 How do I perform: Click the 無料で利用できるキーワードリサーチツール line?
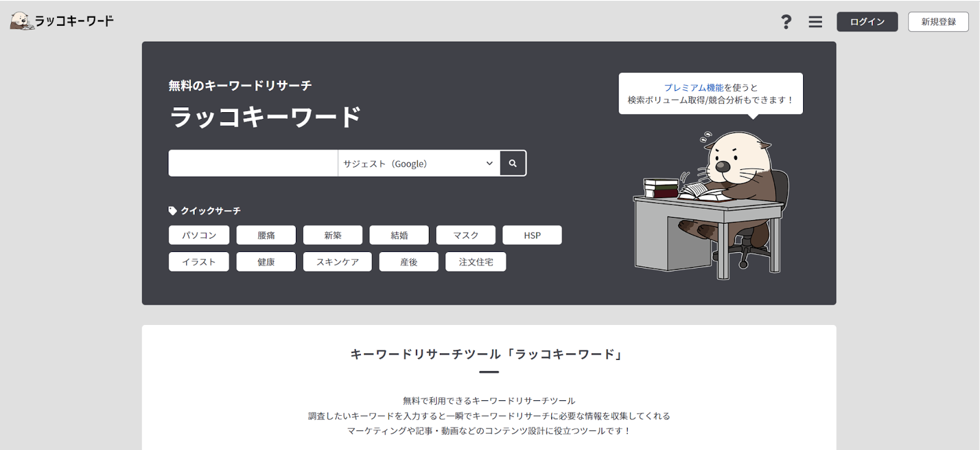489,400
